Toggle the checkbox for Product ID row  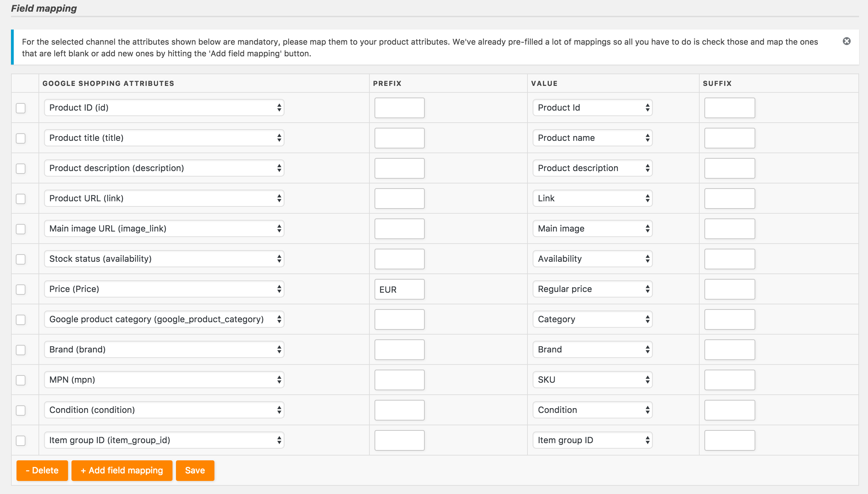coord(21,108)
